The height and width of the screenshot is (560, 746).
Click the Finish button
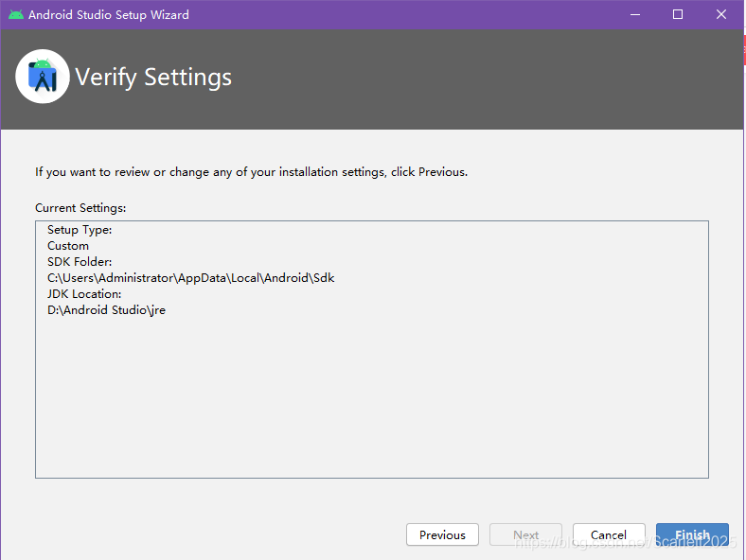692,534
